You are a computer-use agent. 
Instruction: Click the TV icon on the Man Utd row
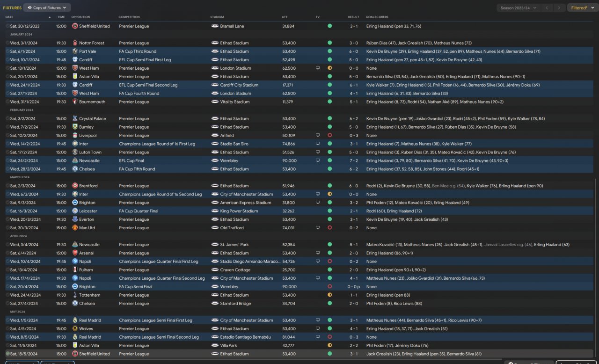click(318, 228)
